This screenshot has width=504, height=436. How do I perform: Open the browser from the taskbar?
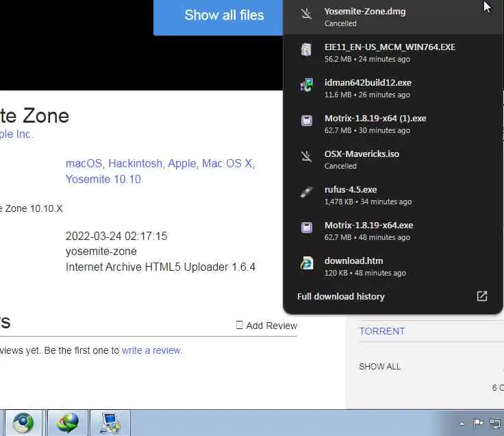coord(23,422)
